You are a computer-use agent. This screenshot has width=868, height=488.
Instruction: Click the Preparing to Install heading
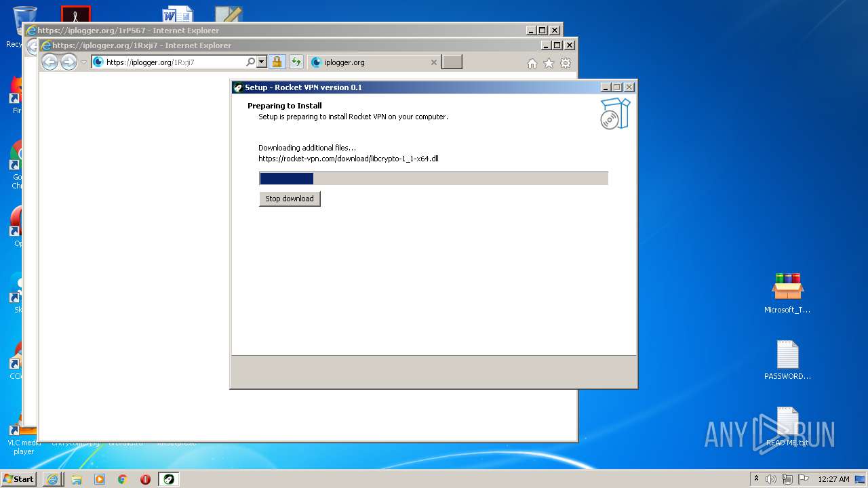point(285,106)
